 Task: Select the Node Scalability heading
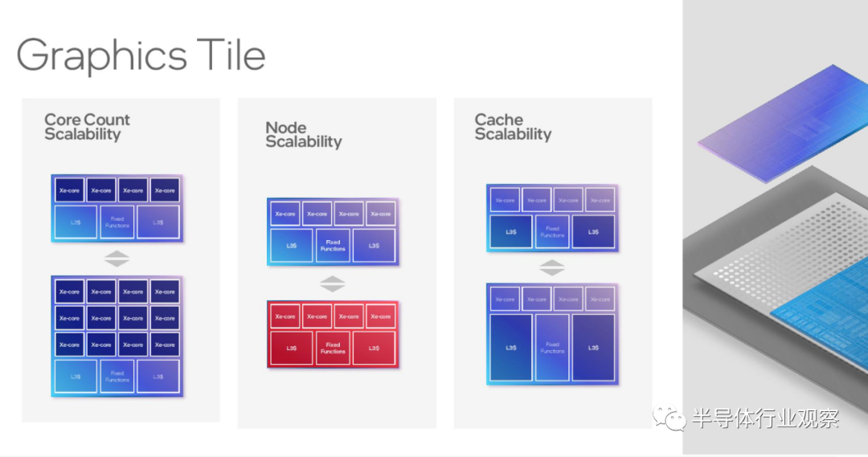(303, 134)
